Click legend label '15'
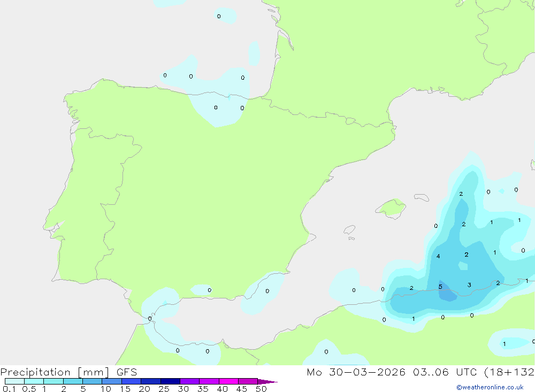The height and width of the screenshot is (392, 535). tap(125, 389)
